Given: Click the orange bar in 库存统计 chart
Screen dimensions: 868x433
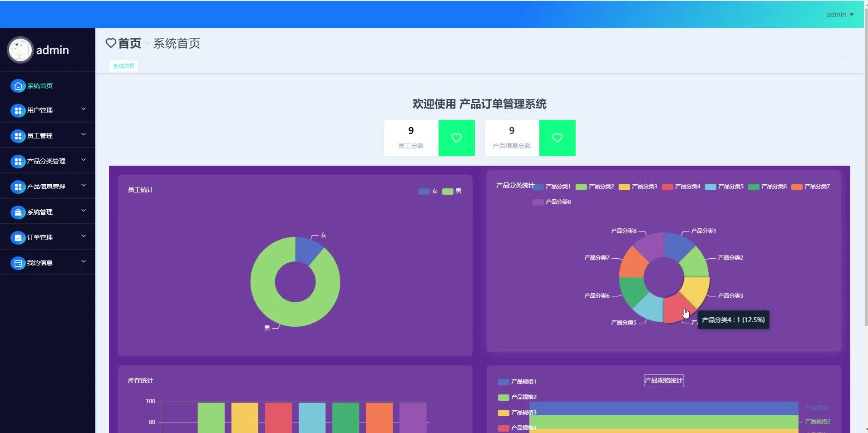Looking at the screenshot, I should 379,418.
